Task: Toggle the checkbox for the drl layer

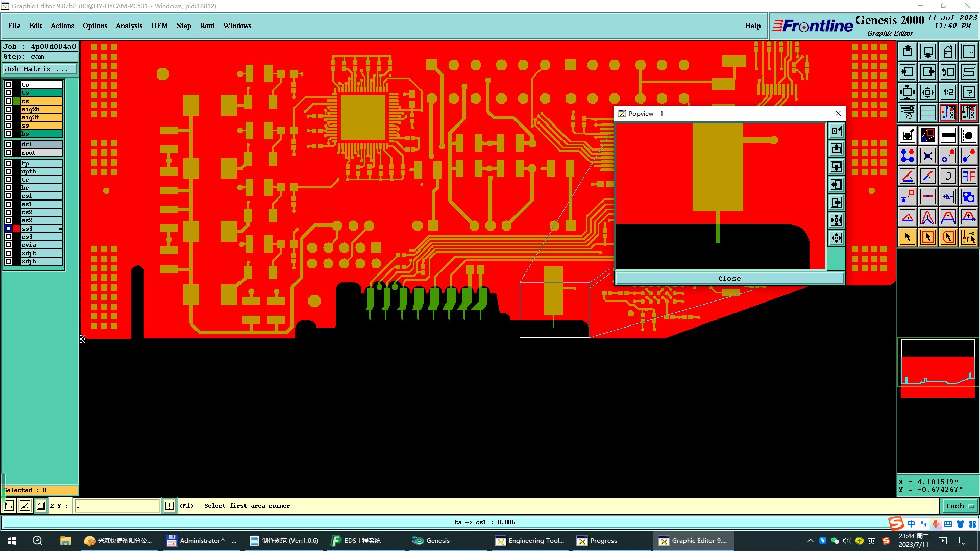Action: point(8,144)
